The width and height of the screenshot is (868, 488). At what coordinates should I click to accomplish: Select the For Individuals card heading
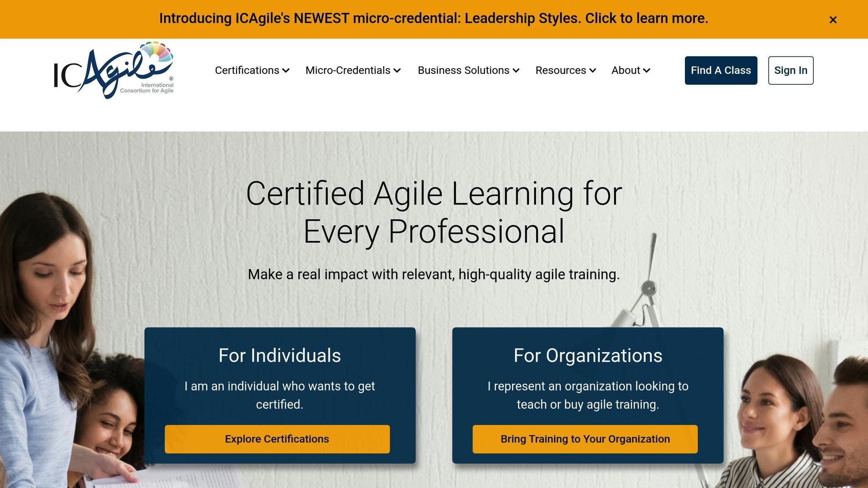280,355
